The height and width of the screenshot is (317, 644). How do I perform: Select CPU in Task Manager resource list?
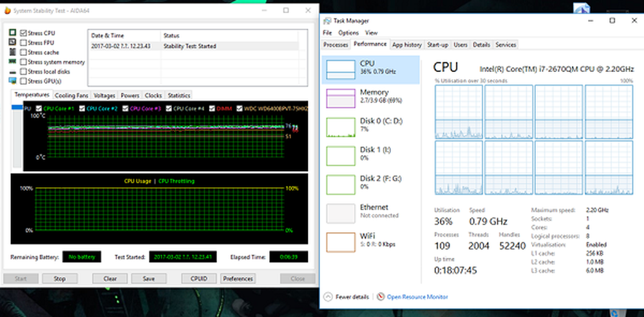[371, 69]
